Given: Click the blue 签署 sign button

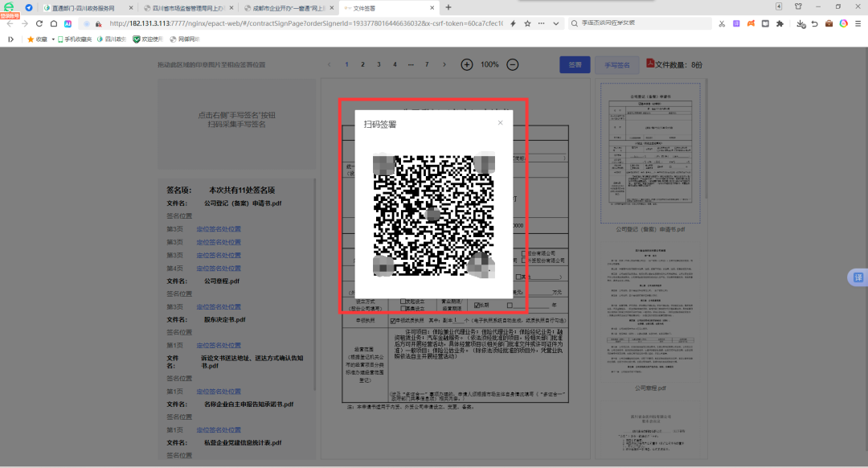Looking at the screenshot, I should pos(575,65).
